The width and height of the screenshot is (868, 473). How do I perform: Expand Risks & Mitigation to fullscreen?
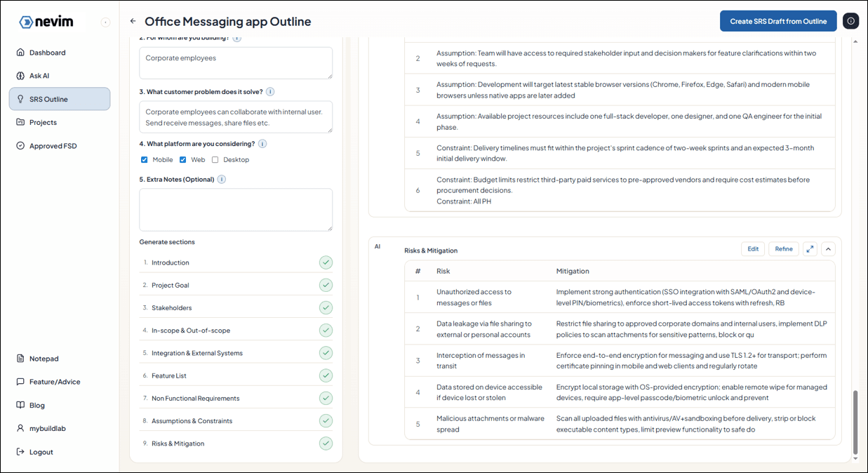pyautogui.click(x=810, y=249)
